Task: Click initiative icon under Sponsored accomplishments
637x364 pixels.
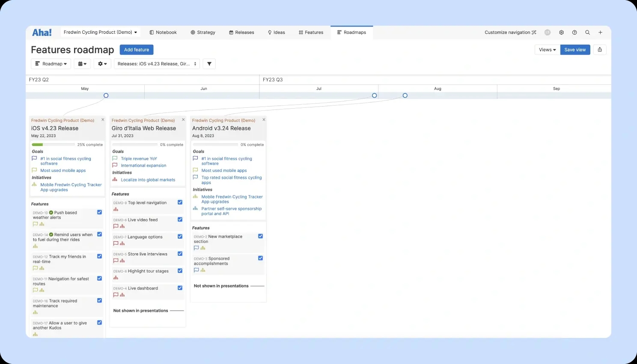Action: (203, 270)
